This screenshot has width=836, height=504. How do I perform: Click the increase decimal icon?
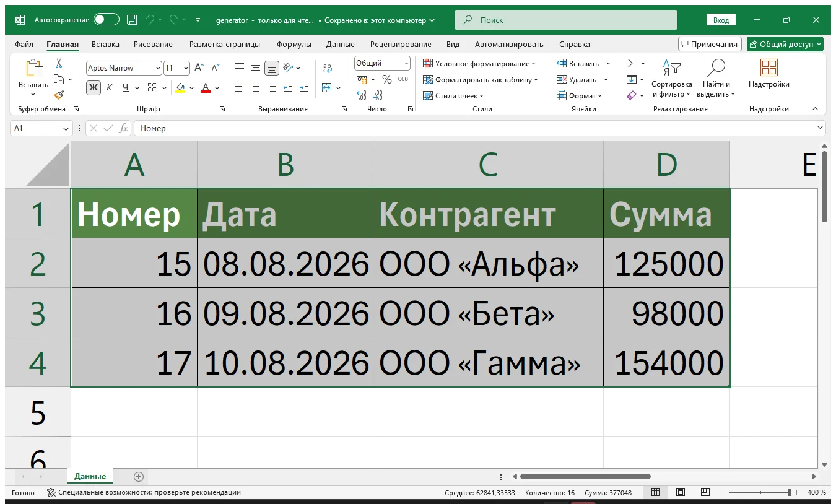(x=362, y=95)
